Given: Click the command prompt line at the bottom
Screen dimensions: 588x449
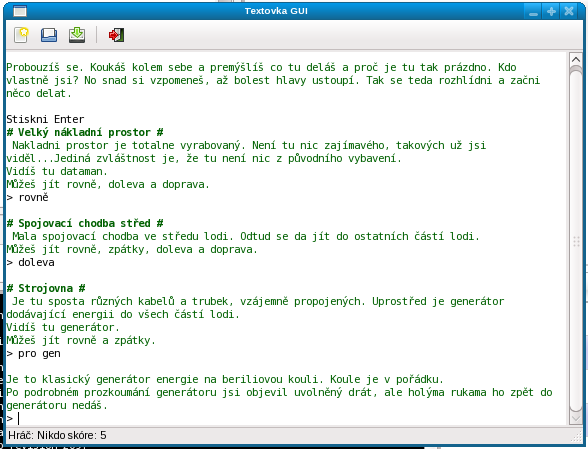Looking at the screenshot, I should coord(285,418).
